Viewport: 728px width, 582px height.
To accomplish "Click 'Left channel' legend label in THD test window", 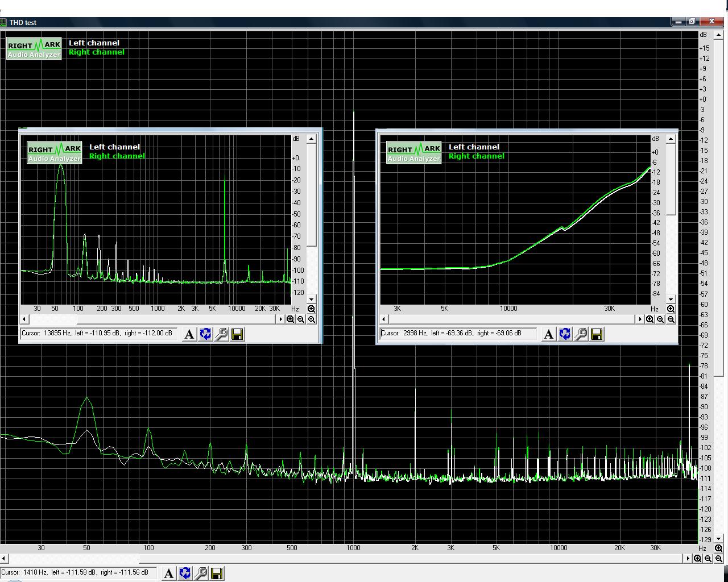I will coord(94,43).
